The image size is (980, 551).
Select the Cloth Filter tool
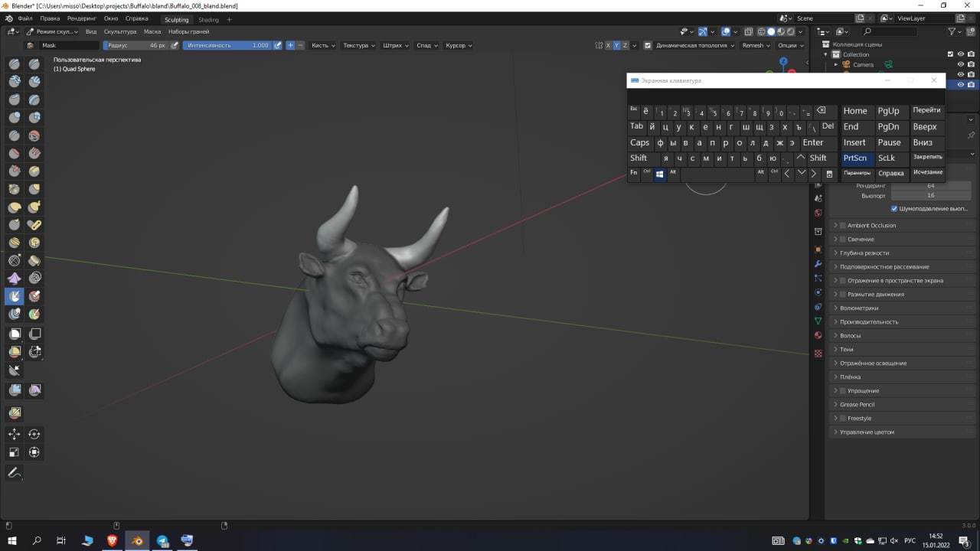34,390
